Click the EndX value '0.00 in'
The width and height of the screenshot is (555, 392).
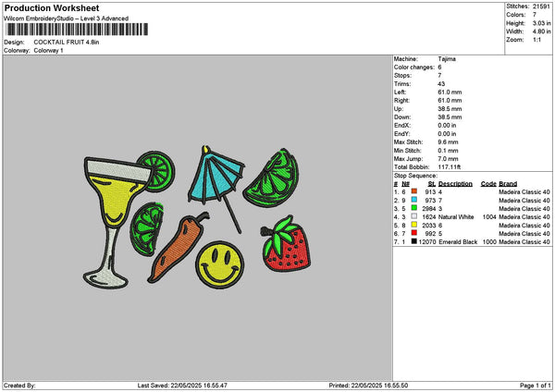point(447,125)
